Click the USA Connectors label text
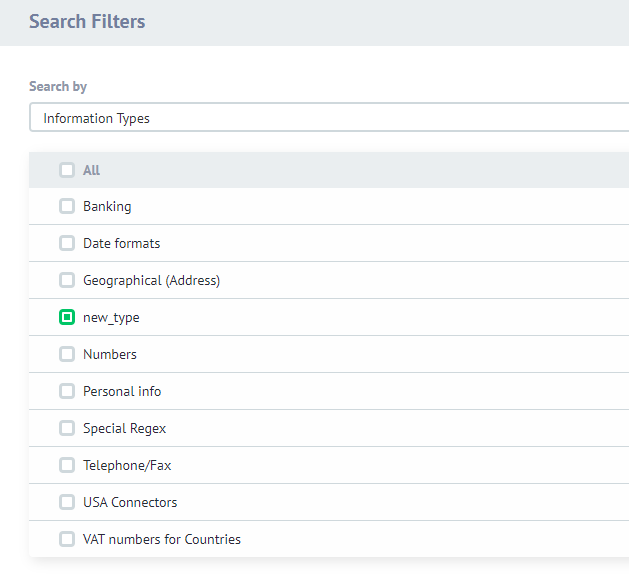This screenshot has width=629, height=576. point(130,502)
